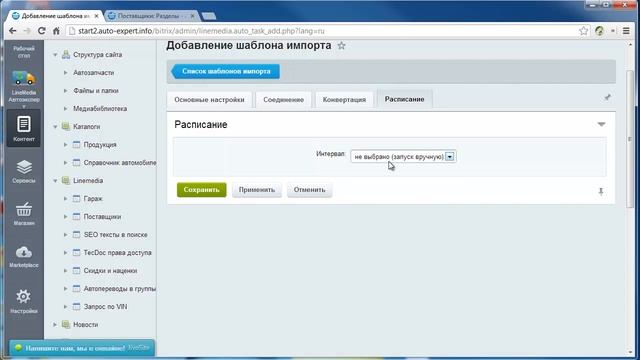
Task: Go to browser home page icon
Action: [x=56, y=31]
